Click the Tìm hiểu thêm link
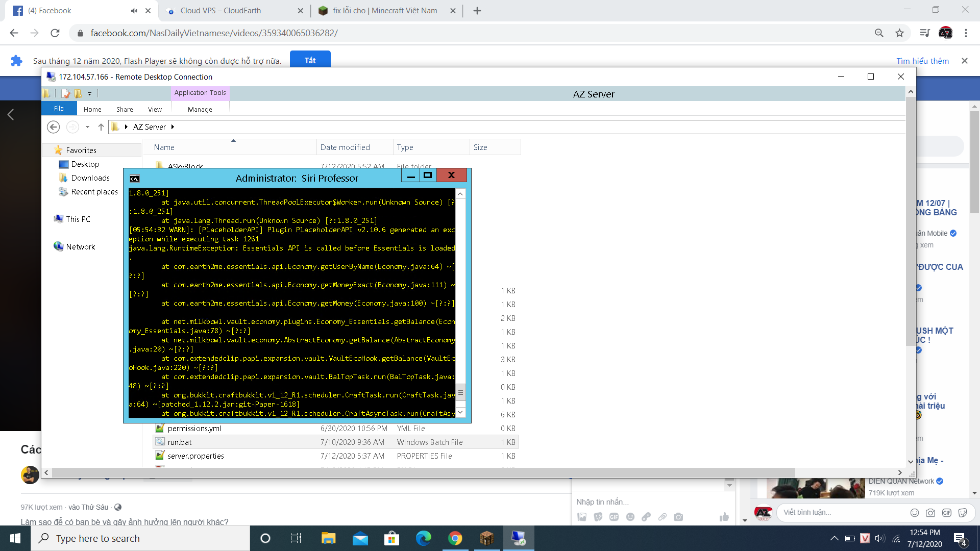Image resolution: width=980 pixels, height=551 pixels. [x=922, y=61]
